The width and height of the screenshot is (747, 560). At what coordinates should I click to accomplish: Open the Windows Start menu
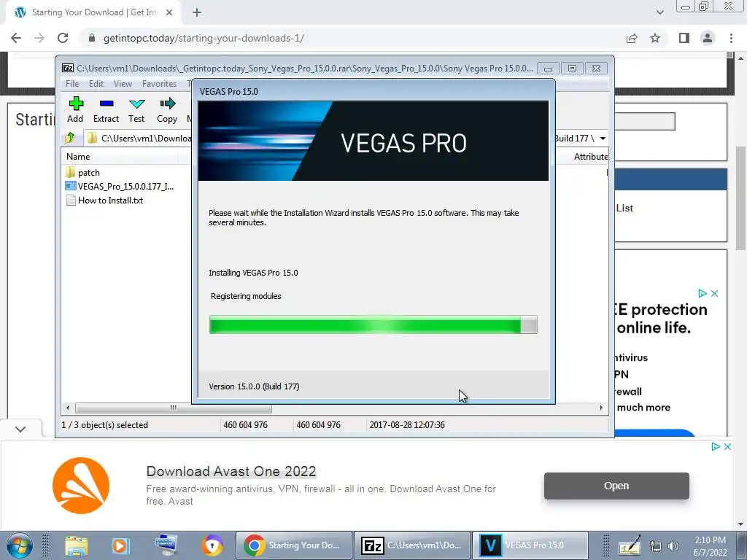tap(20, 545)
